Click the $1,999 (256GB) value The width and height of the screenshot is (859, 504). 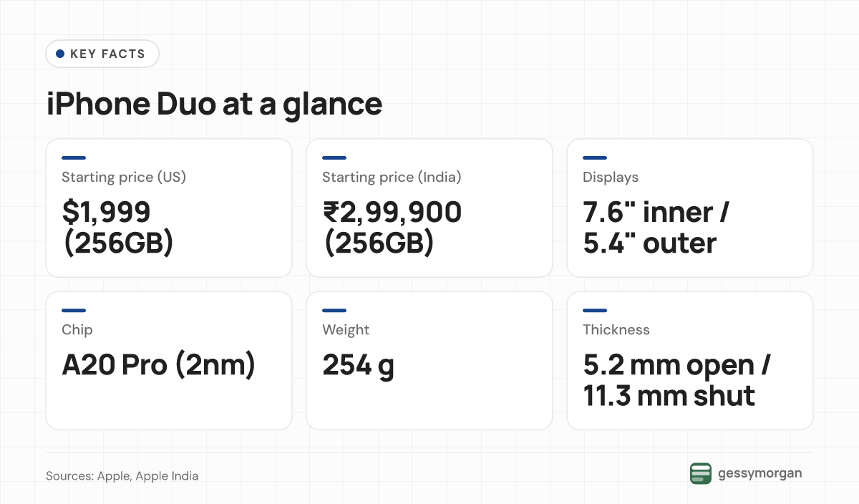coord(118,228)
